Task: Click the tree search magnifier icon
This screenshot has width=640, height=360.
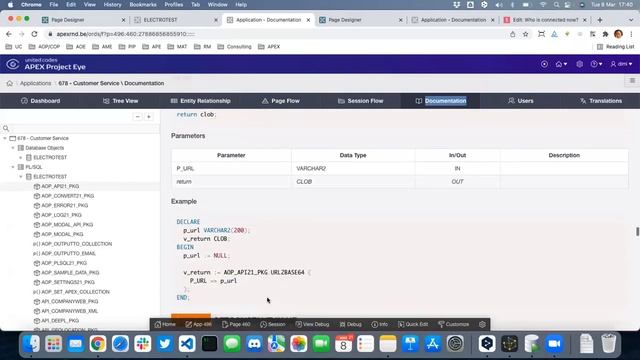Action: point(6,128)
